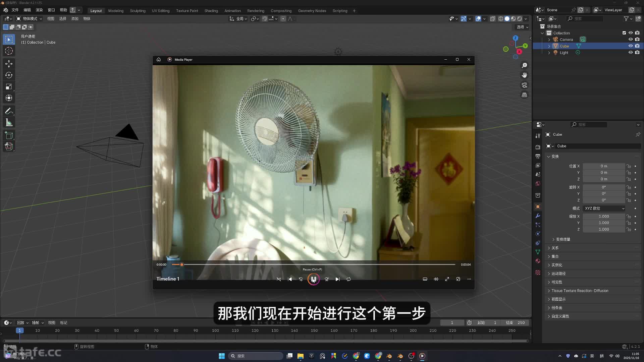Pause the Media Player video
The height and width of the screenshot is (362, 644).
[313, 279]
